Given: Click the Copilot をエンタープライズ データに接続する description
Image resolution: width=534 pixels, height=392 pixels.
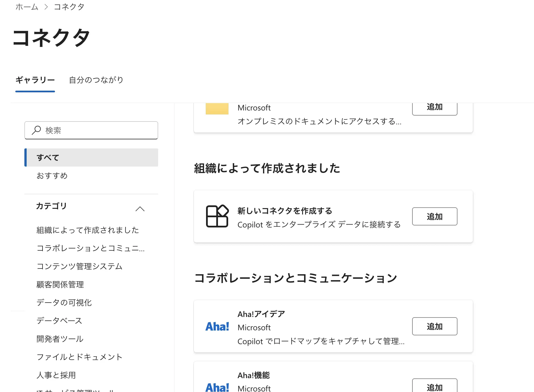Looking at the screenshot, I should pyautogui.click(x=319, y=224).
